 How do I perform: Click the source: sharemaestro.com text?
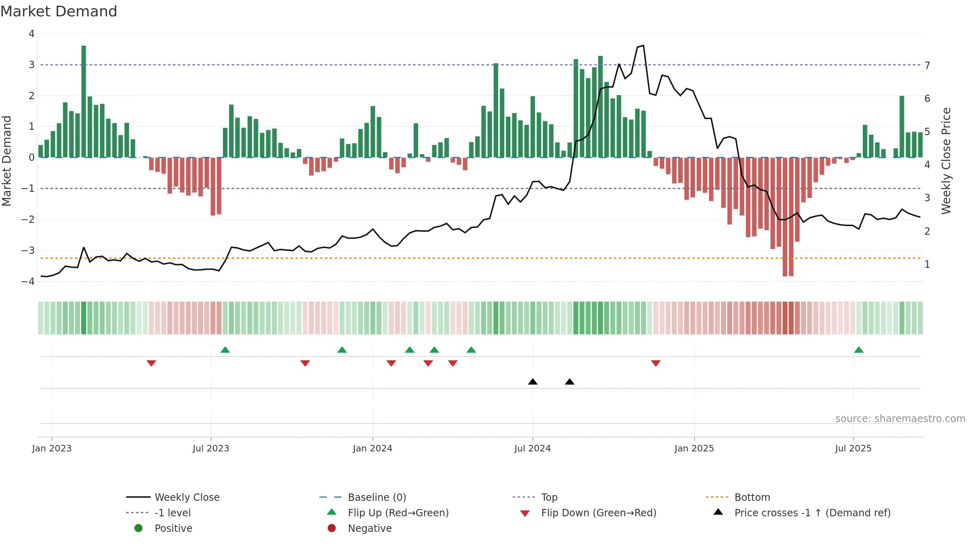900,419
